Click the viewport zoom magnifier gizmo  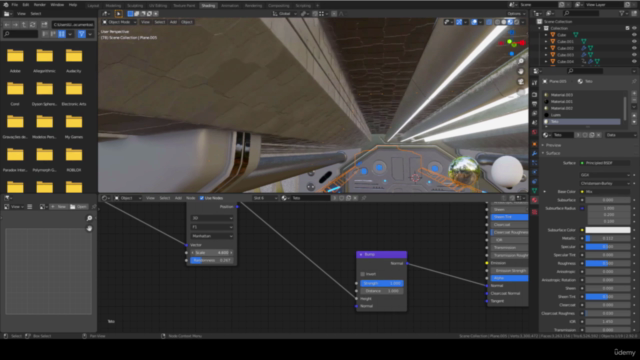point(521,61)
